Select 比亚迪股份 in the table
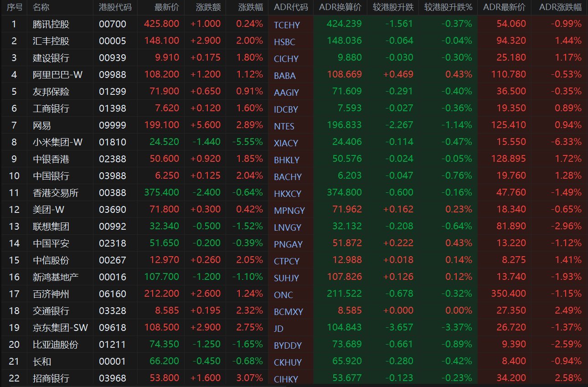The width and height of the screenshot is (588, 387). click(56, 344)
